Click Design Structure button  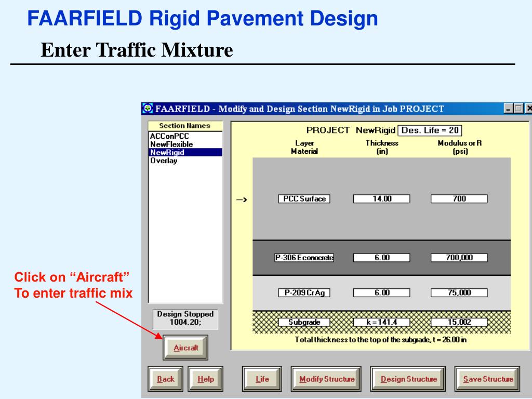tap(408, 379)
